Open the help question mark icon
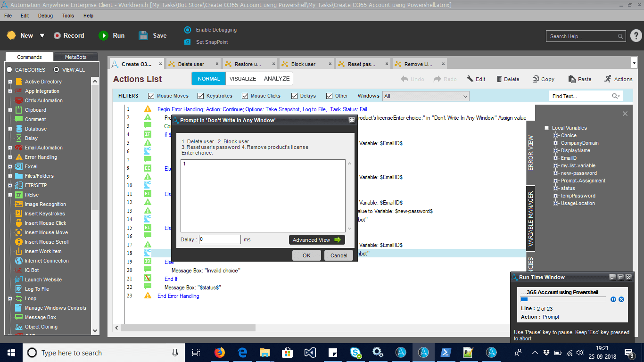644x362 pixels. tap(636, 36)
